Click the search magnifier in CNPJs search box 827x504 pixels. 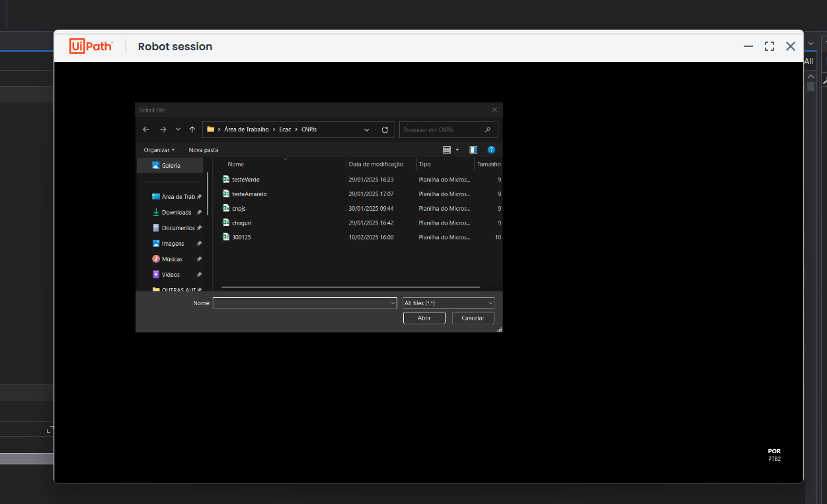[488, 129]
